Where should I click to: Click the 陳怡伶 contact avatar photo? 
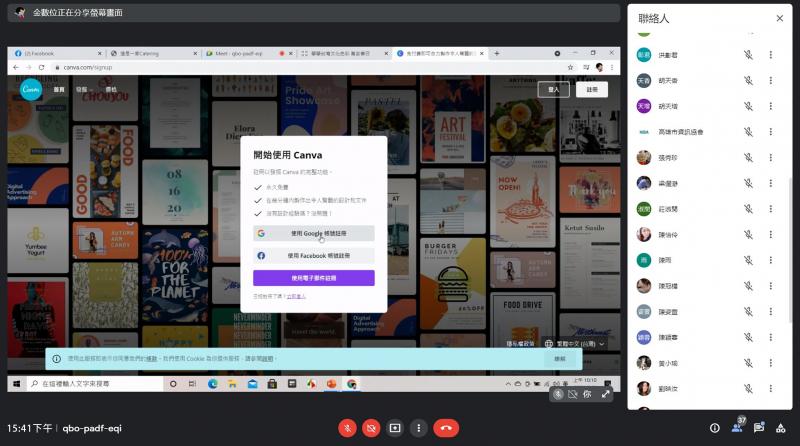pos(644,234)
